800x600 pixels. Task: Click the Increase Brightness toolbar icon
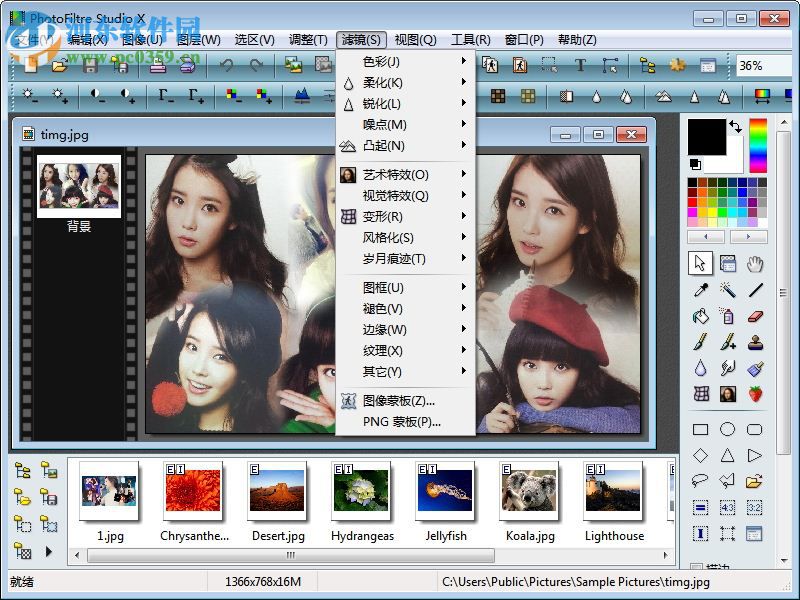[x=58, y=94]
